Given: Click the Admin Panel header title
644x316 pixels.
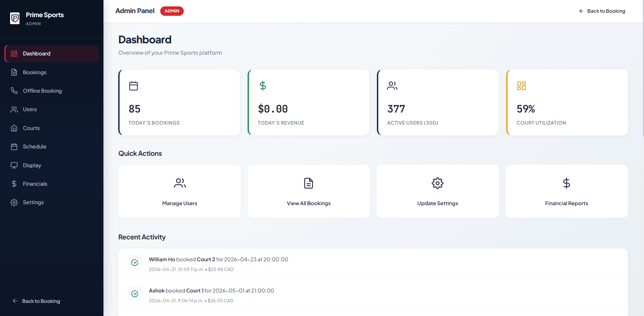Looking at the screenshot, I should (135, 11).
